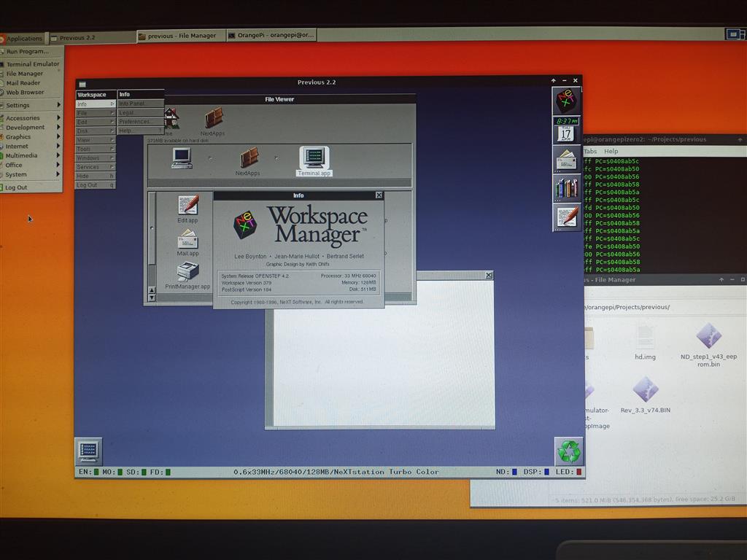
Task: Open hd.img file in File Manager
Action: (x=645, y=341)
